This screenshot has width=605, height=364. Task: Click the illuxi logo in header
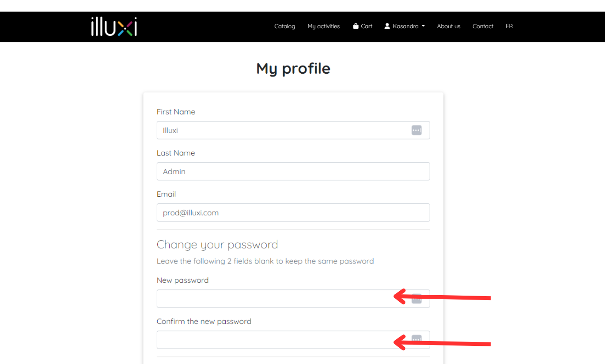pos(114,26)
